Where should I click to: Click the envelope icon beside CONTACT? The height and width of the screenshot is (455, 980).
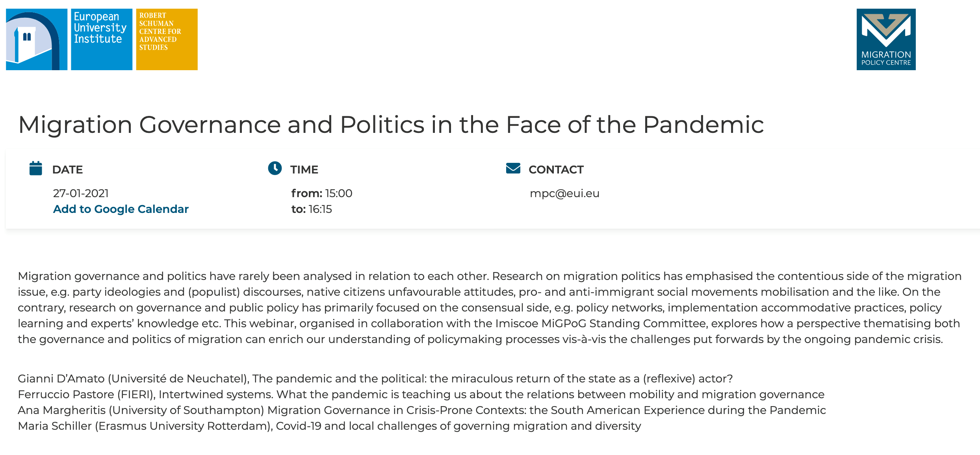[x=513, y=168]
